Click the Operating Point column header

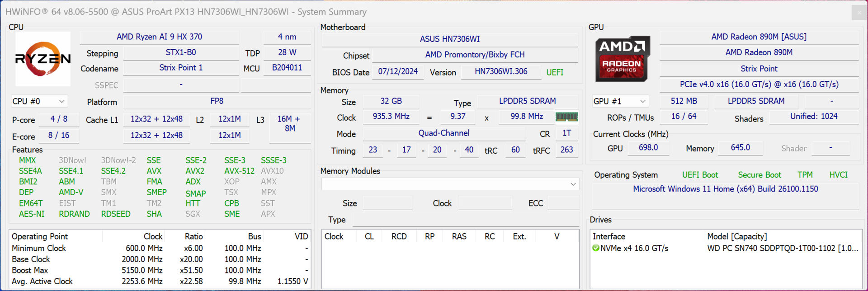point(40,236)
